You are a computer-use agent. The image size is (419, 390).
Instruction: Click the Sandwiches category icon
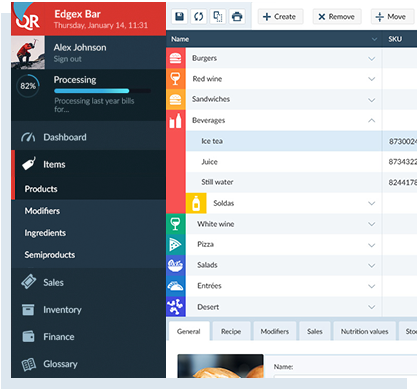[176, 99]
